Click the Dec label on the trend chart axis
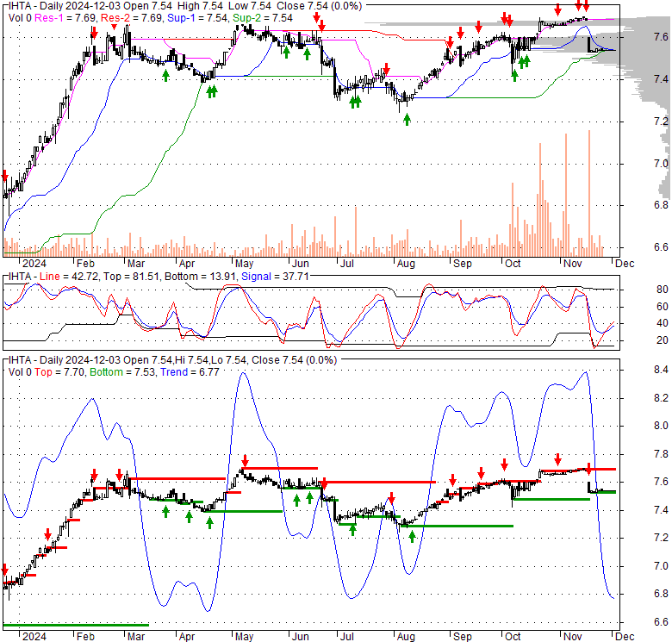Screen dimensions: 672x642 [625, 637]
